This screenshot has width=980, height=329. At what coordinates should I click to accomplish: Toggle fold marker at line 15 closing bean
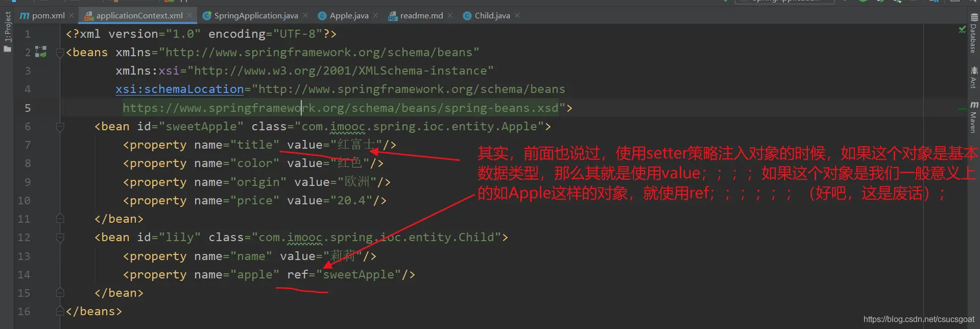60,293
